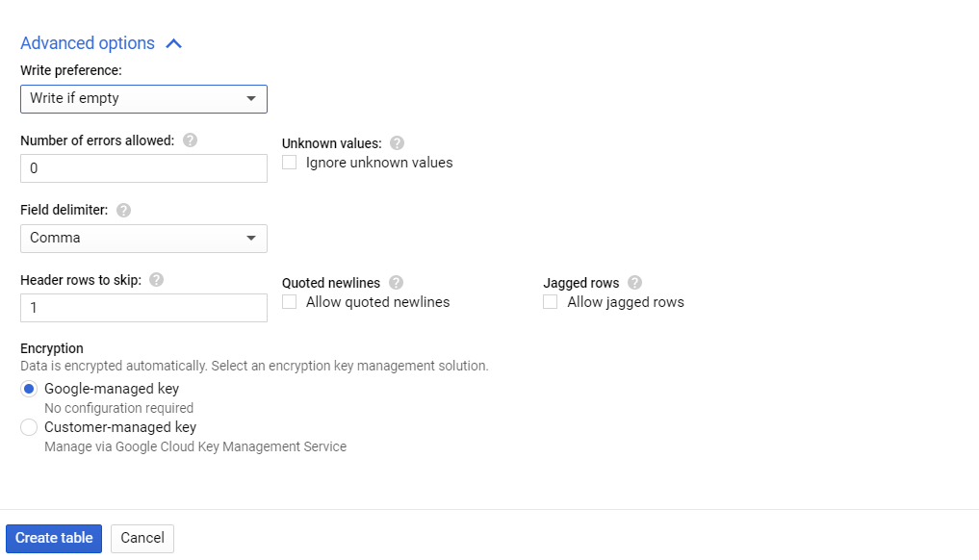Screen dimensions: 979x560
Task: Open help icon for Number of errors allowed
Action: [x=191, y=140]
